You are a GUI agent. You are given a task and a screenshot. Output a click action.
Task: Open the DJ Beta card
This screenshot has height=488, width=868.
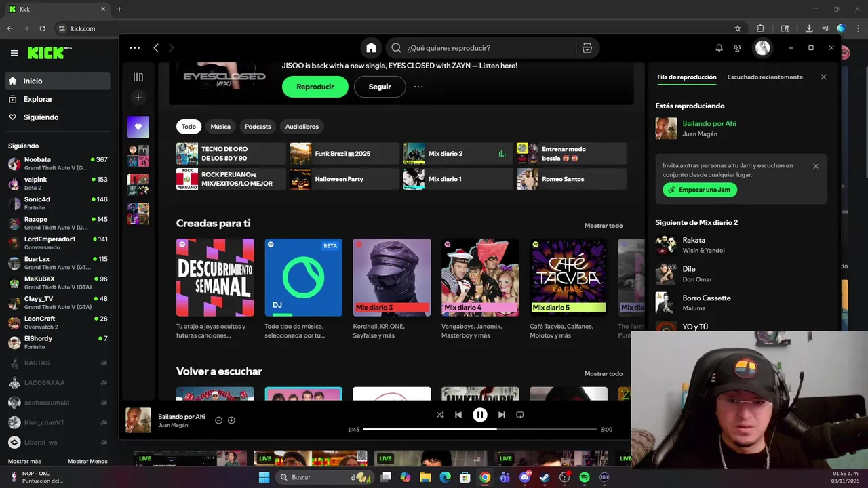coord(303,277)
